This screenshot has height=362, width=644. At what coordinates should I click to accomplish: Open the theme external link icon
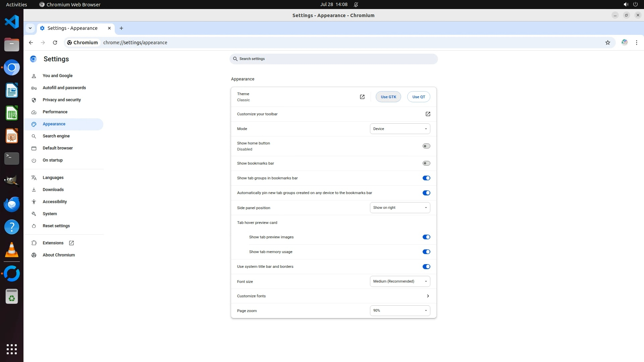362,97
